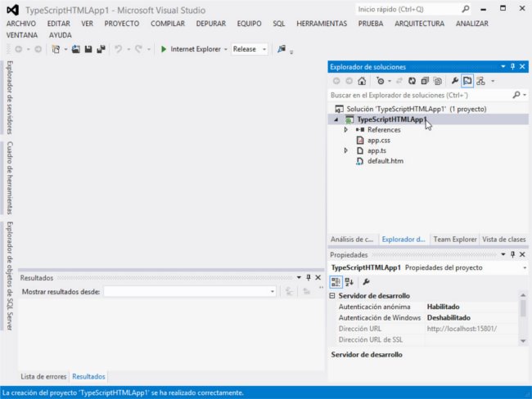Click the Find in Files toolbar icon
Screen dimensions: 532x399
click(x=282, y=49)
